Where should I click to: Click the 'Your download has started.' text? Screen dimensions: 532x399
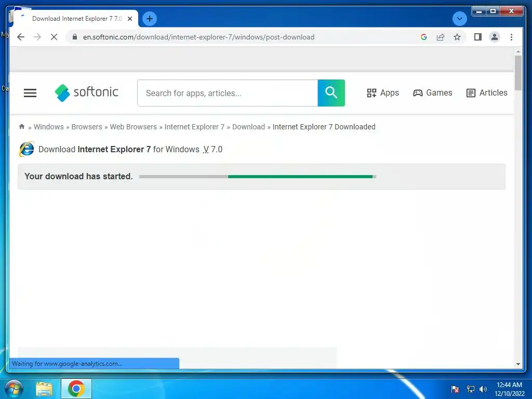coord(78,177)
